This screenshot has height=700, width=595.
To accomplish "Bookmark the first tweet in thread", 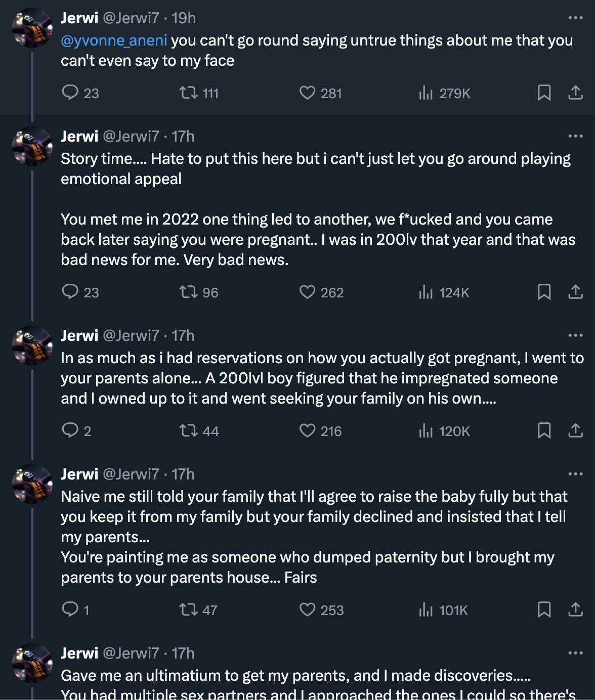I will [544, 93].
